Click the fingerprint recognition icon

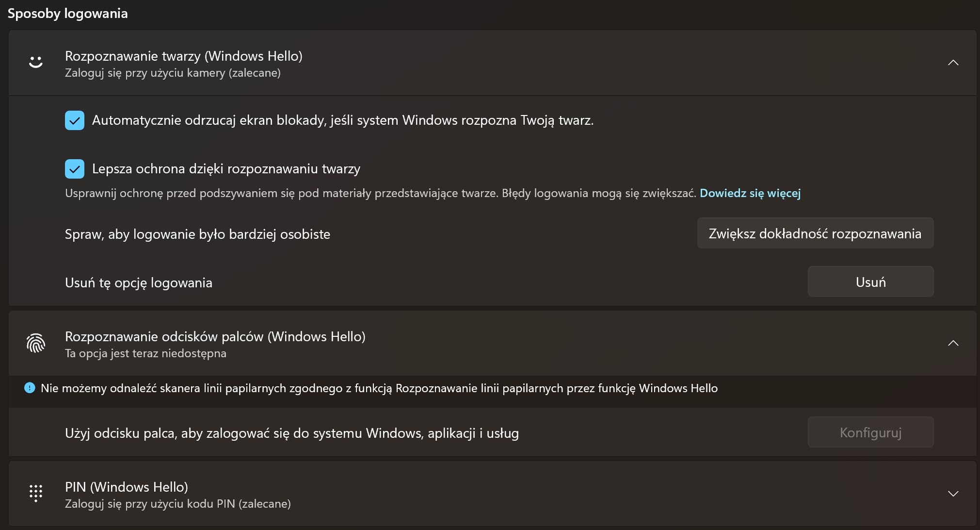(x=35, y=343)
